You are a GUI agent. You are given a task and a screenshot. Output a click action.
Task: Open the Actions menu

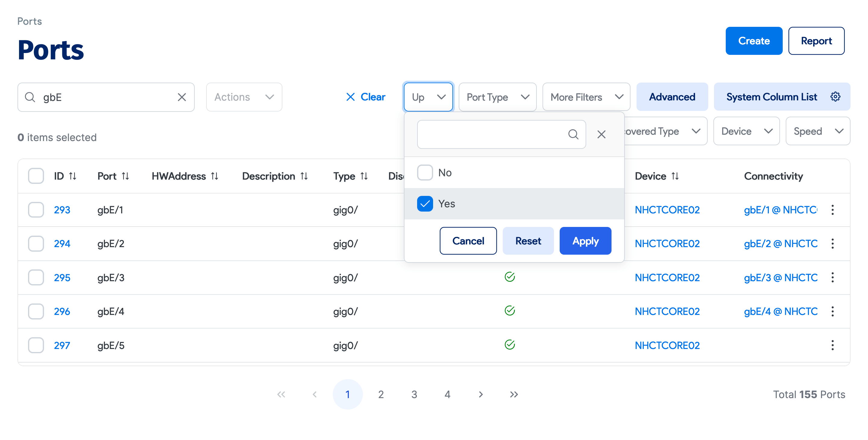244,97
